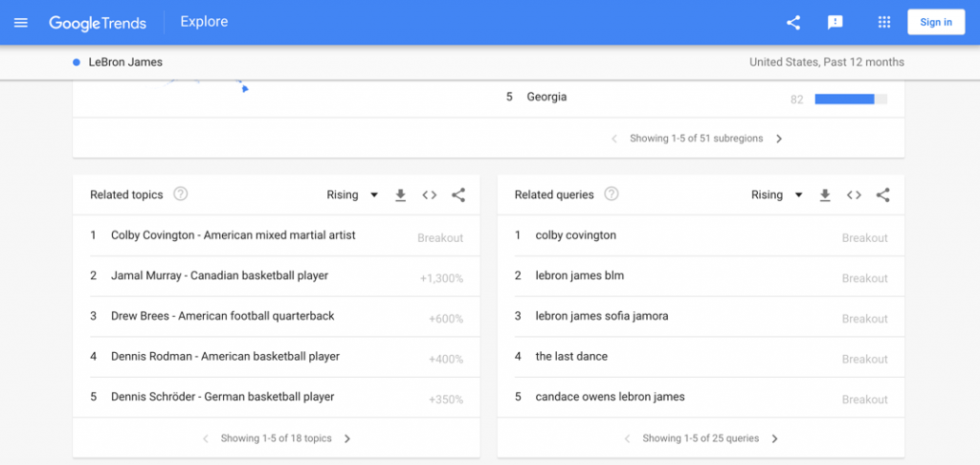
Task: Click the Showing 1-5 of 25 queries text
Action: (701, 439)
